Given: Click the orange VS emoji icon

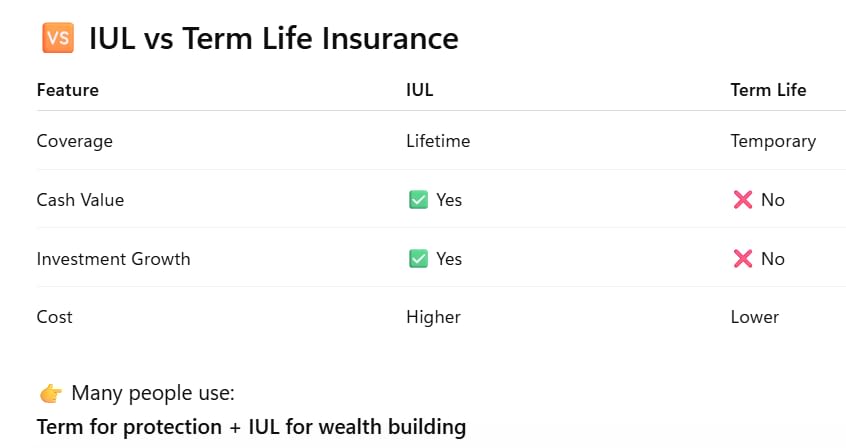Looking at the screenshot, I should pyautogui.click(x=58, y=38).
